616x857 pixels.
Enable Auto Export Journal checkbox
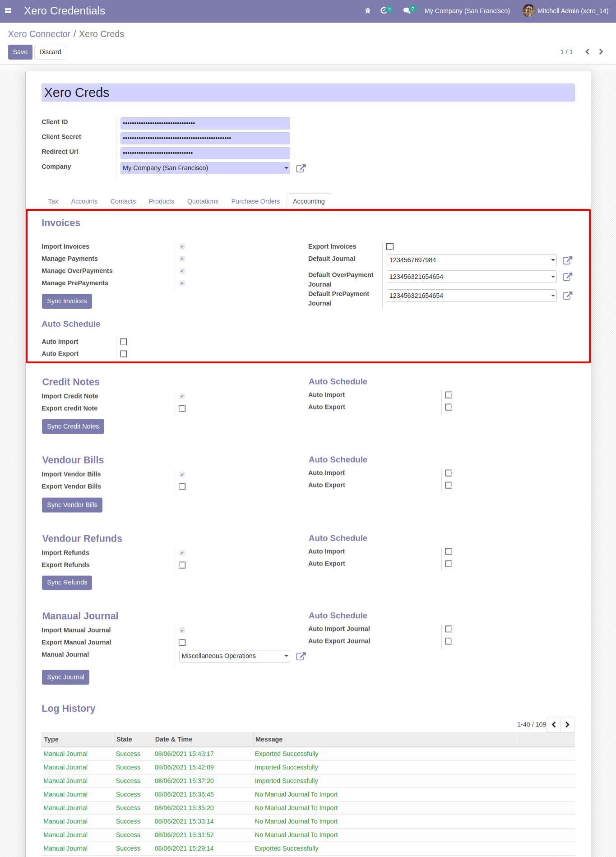[x=449, y=641]
